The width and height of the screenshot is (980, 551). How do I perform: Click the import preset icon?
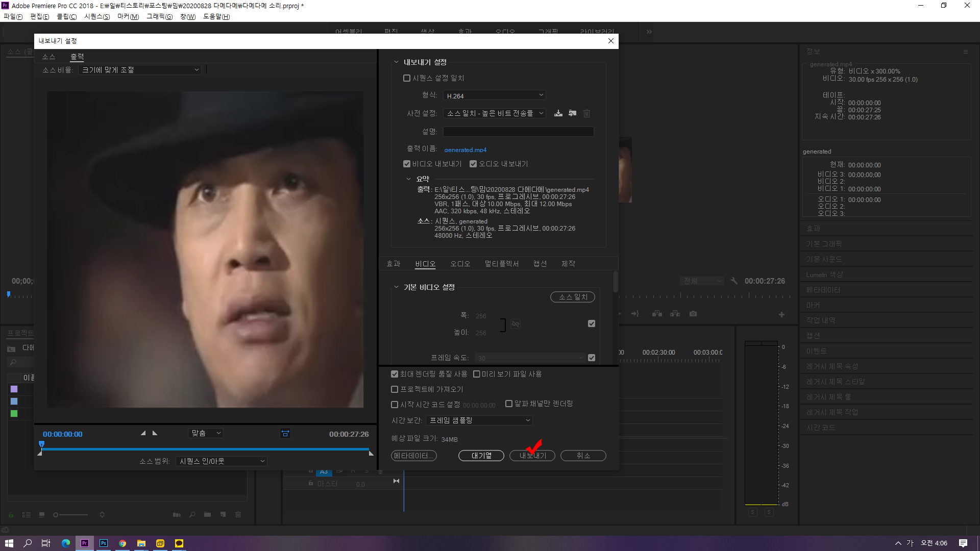coord(573,113)
